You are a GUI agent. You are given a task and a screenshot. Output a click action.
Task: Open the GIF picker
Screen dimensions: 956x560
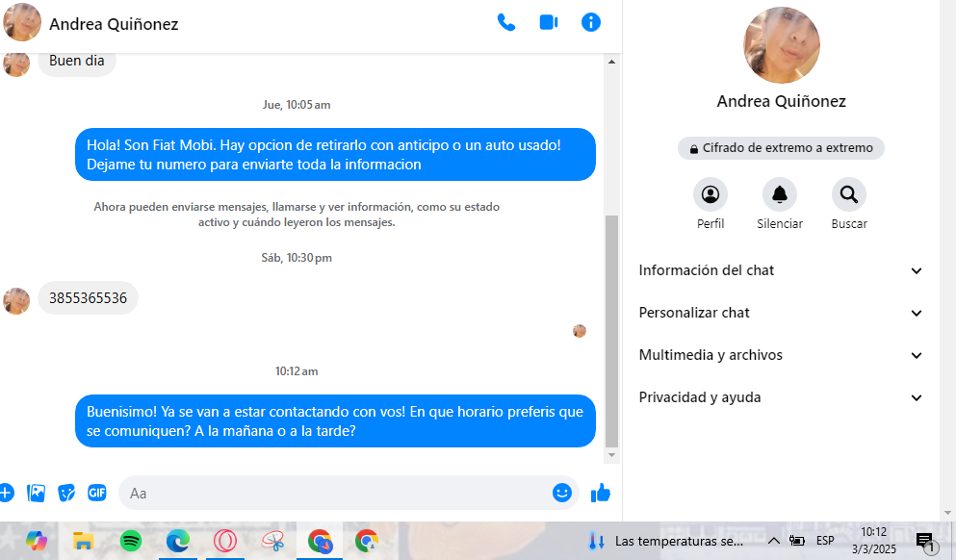tap(97, 493)
